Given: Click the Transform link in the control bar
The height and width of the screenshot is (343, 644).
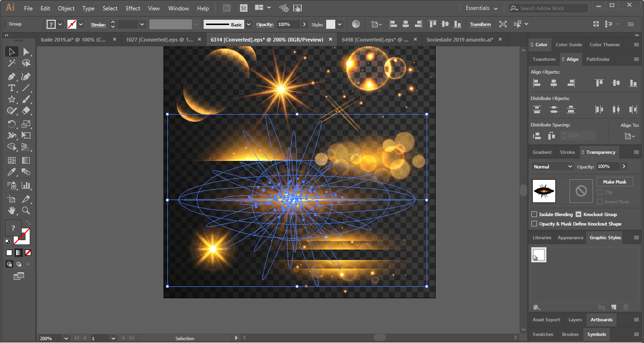Looking at the screenshot, I should click(x=480, y=24).
